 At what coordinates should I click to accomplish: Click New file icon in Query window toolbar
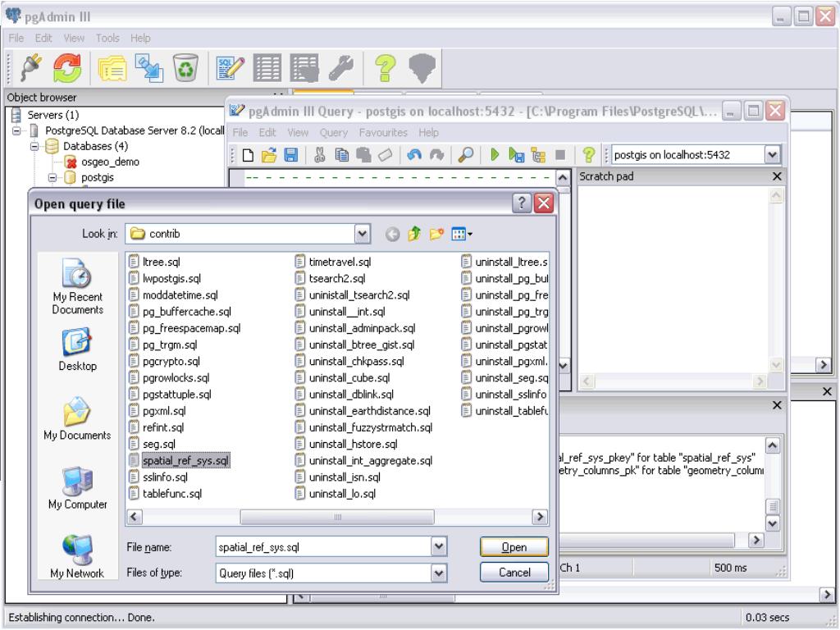(x=248, y=155)
